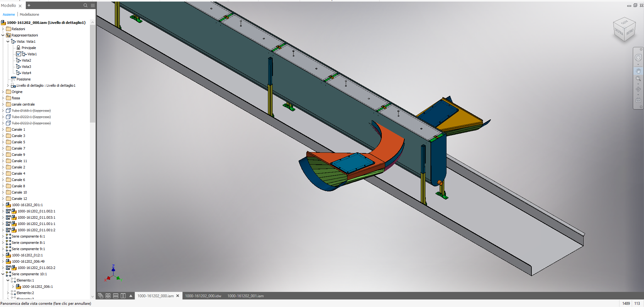Image resolution: width=644 pixels, height=307 pixels.
Task: Search the model browser with magnifier icon
Action: pos(85,5)
